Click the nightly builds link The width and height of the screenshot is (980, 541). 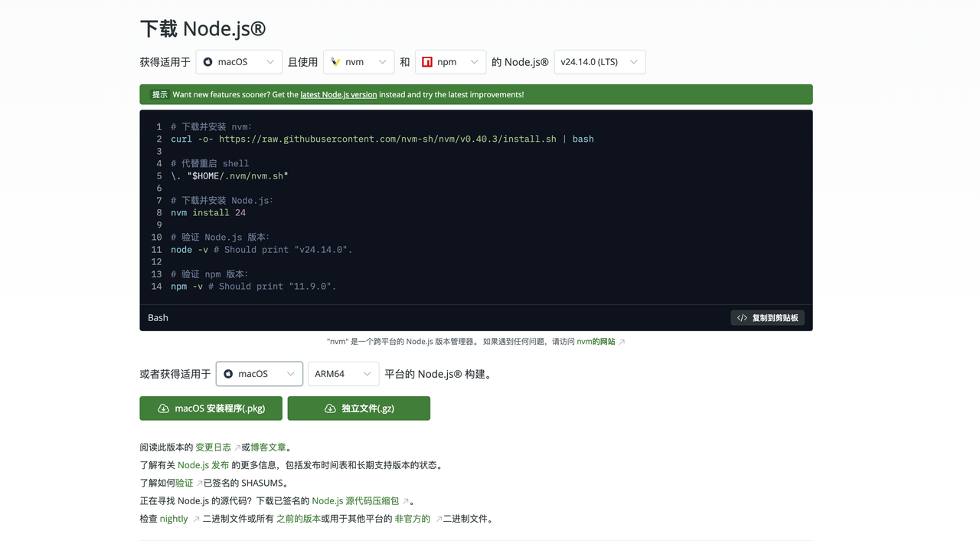tap(173, 518)
